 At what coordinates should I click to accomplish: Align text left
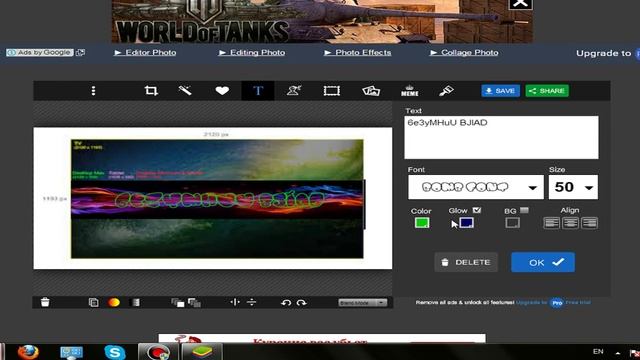tap(551, 223)
